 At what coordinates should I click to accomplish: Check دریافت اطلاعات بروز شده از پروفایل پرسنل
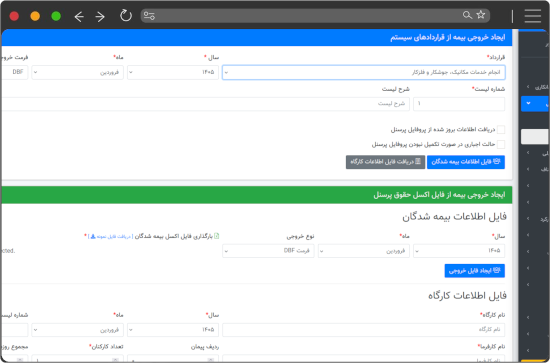click(501, 129)
